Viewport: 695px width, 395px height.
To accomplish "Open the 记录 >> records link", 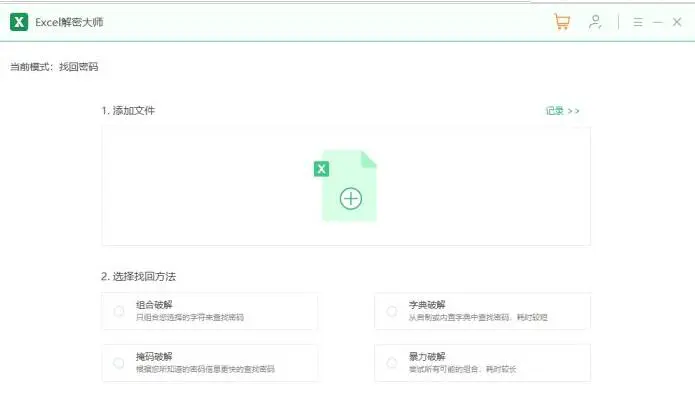I will pyautogui.click(x=562, y=110).
